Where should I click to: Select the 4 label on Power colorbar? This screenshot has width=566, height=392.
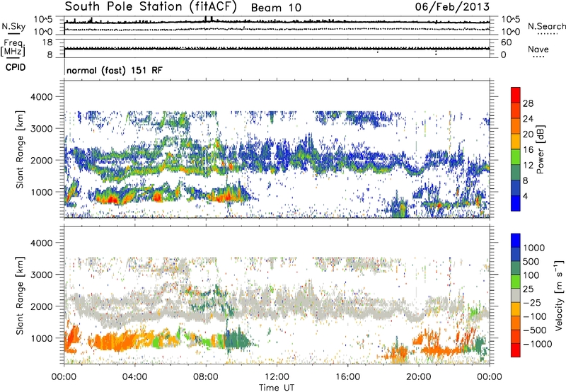525,196
